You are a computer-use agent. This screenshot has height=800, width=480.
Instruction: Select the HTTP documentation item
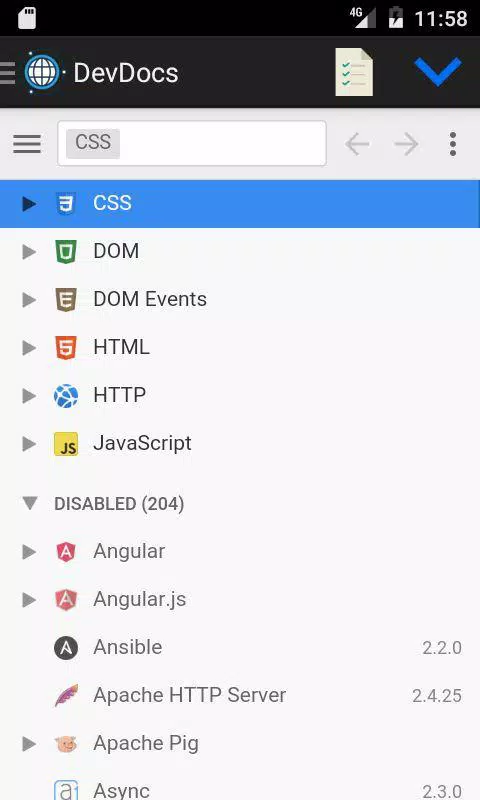coord(240,395)
